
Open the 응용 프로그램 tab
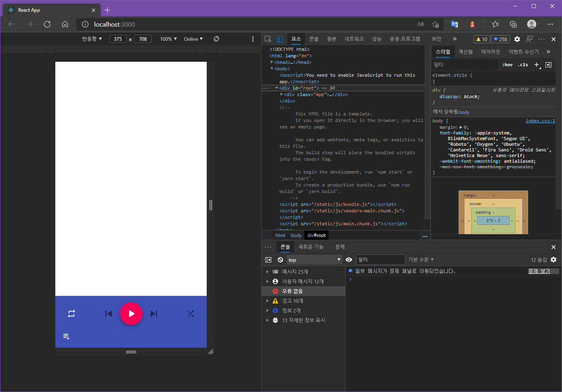(x=405, y=39)
